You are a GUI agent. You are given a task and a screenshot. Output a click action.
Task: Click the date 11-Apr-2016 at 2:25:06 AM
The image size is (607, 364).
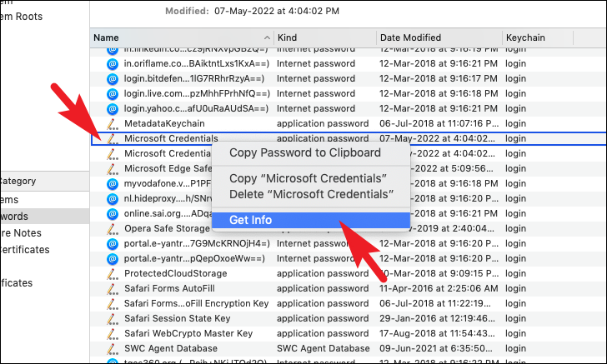click(x=439, y=288)
